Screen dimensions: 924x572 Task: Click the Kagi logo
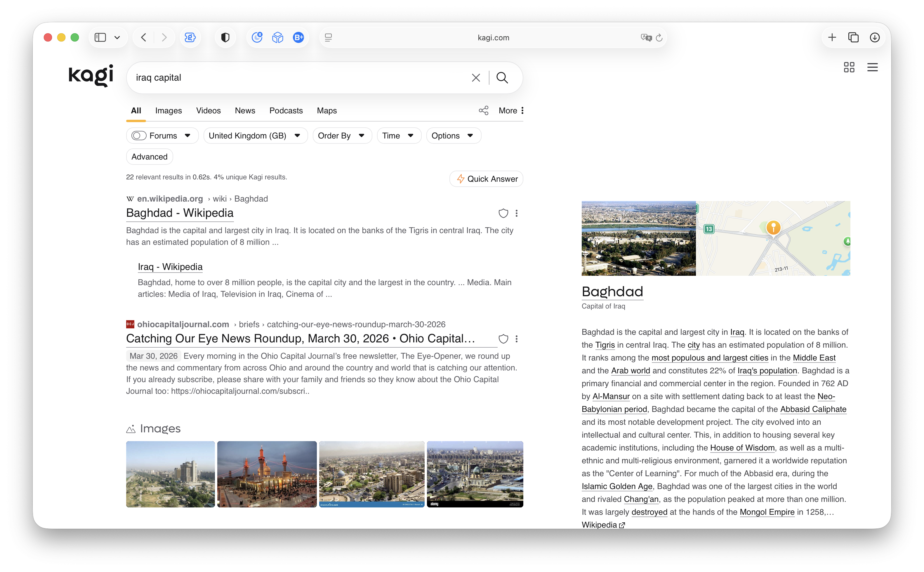click(x=91, y=75)
